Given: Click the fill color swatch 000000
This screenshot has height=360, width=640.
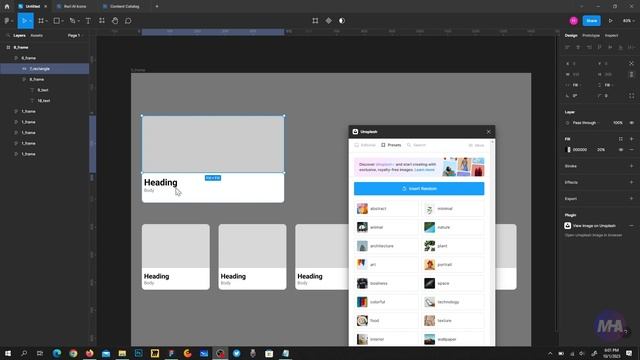Looking at the screenshot, I should [x=569, y=150].
